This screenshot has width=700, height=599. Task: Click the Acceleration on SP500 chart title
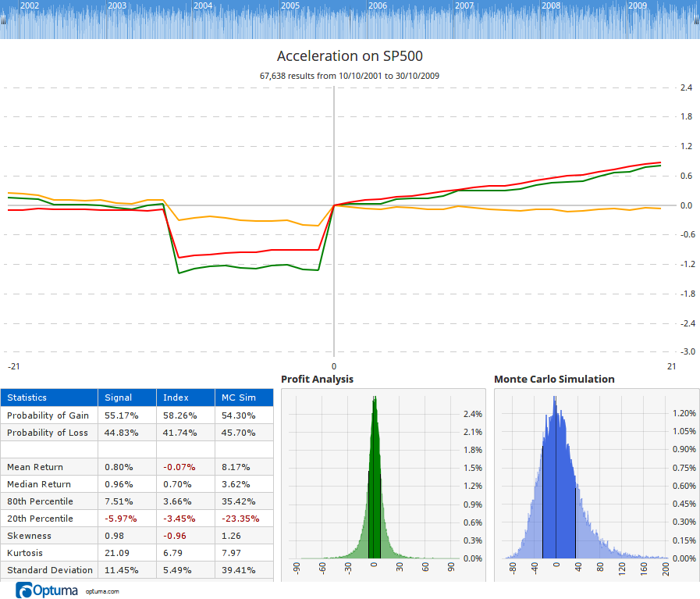click(x=350, y=56)
